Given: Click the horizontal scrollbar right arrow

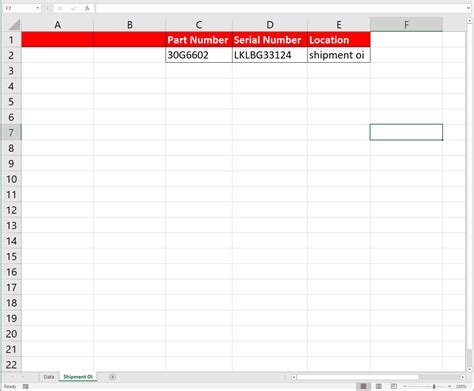Looking at the screenshot, I should tap(463, 377).
